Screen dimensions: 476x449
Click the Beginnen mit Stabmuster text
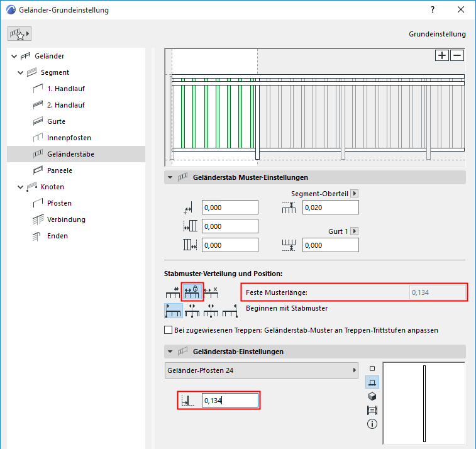(287, 308)
